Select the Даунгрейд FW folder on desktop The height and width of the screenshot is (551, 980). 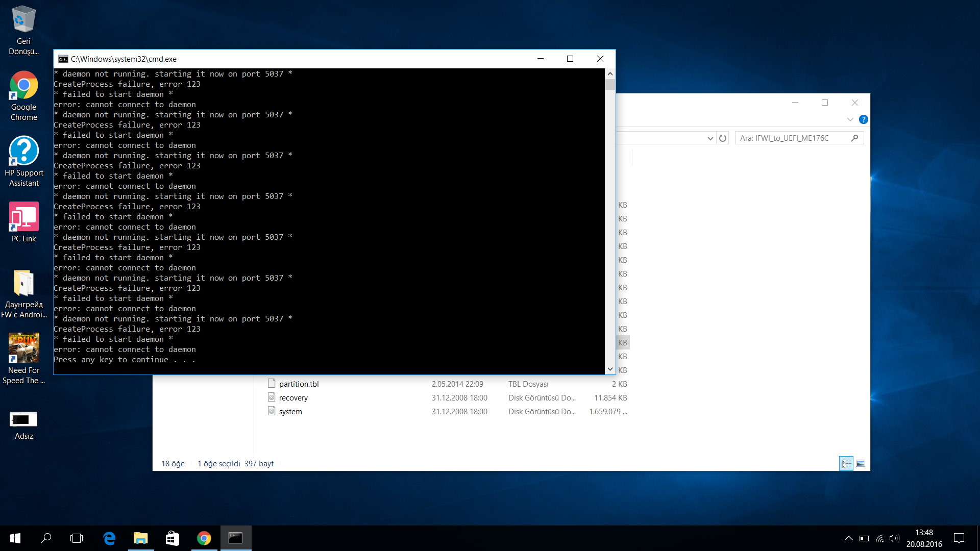pos(23,294)
